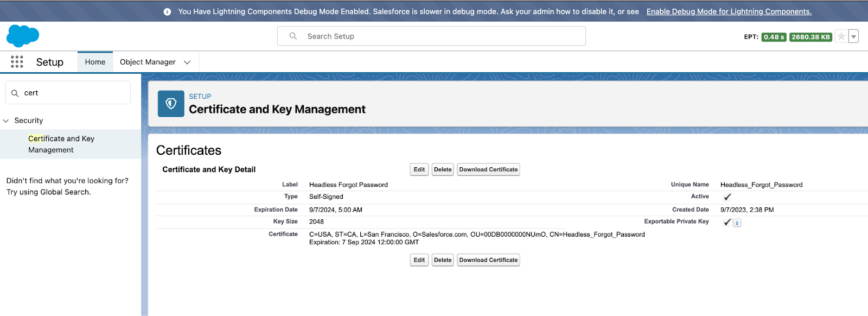The height and width of the screenshot is (316, 868).
Task: Open the favorites list dropdown arrow
Action: coord(853,36)
